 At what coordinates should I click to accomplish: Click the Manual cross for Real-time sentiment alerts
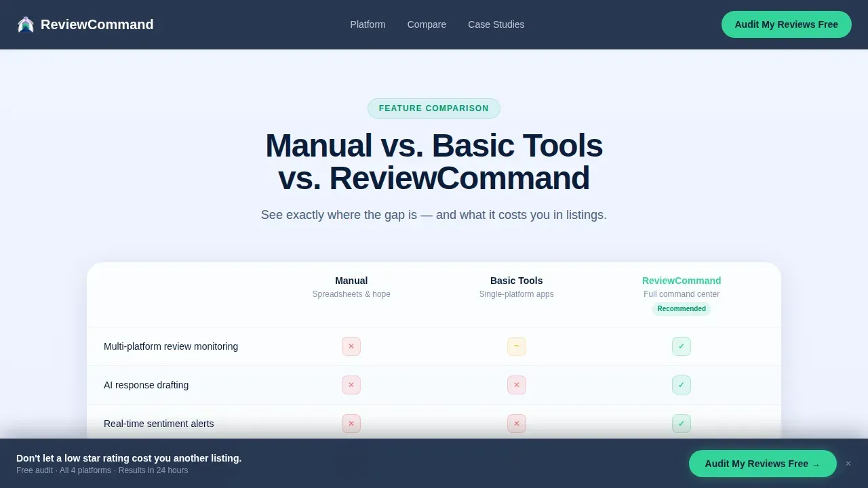click(351, 424)
